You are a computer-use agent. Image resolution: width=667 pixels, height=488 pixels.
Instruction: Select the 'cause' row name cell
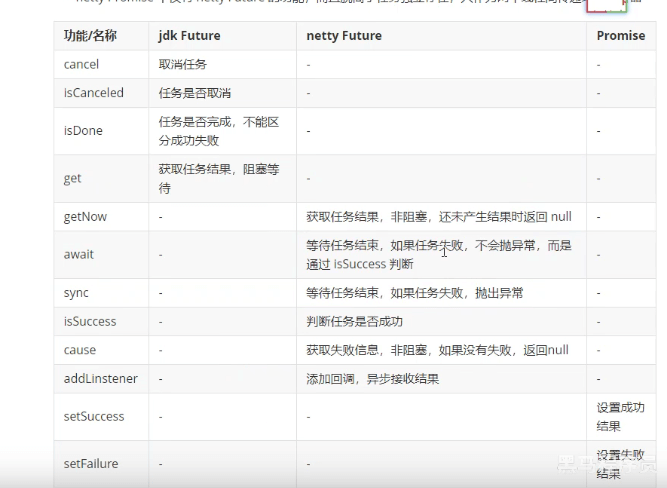[x=101, y=350]
